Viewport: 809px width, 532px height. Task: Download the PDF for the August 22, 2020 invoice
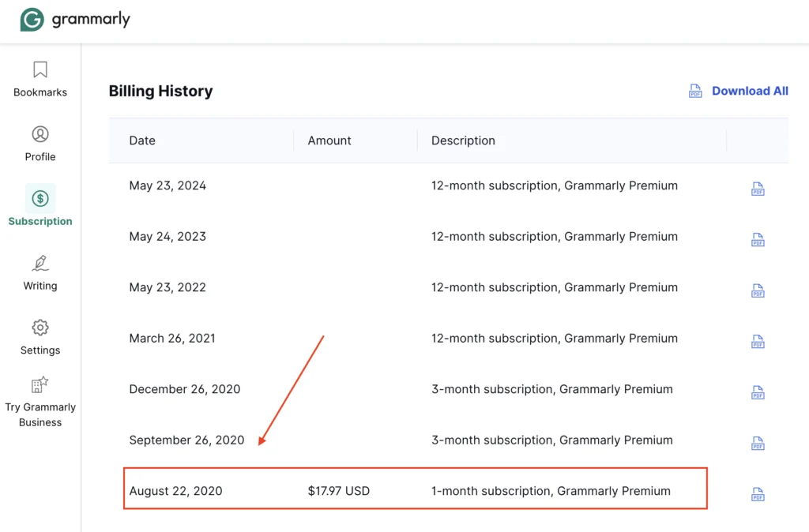click(x=758, y=493)
